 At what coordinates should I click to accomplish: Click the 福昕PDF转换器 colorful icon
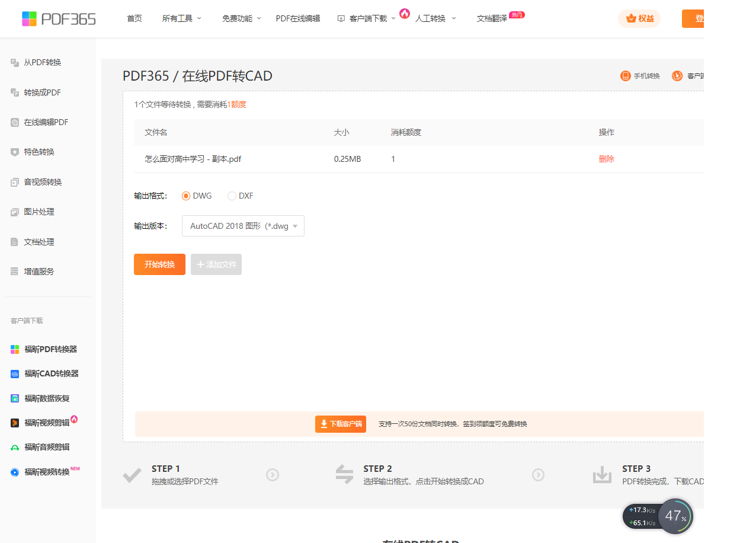(x=15, y=349)
